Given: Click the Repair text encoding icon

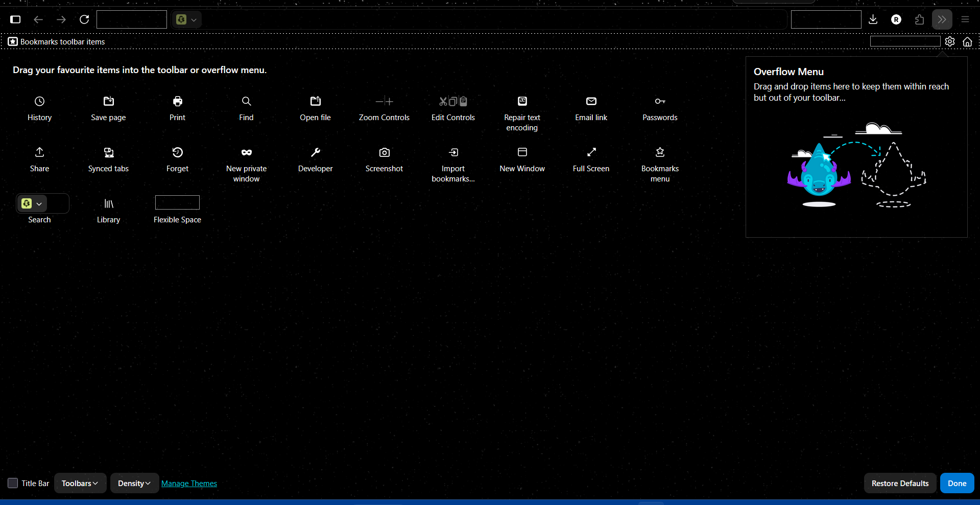Looking at the screenshot, I should point(522,101).
